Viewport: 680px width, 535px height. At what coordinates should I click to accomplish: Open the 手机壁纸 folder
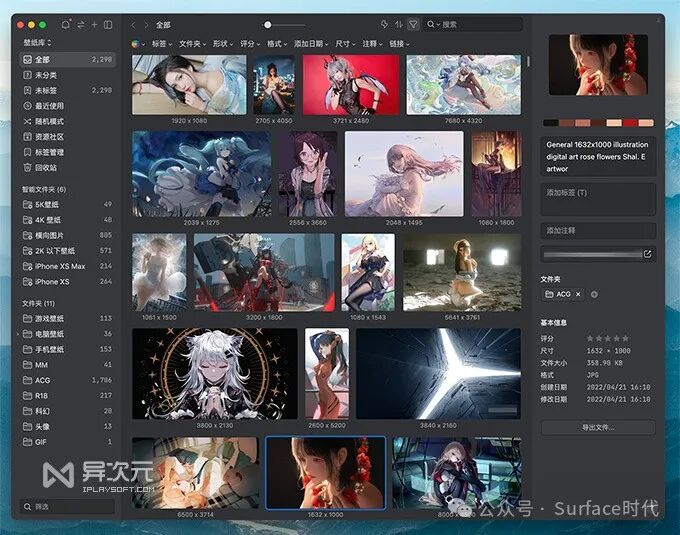pos(68,349)
